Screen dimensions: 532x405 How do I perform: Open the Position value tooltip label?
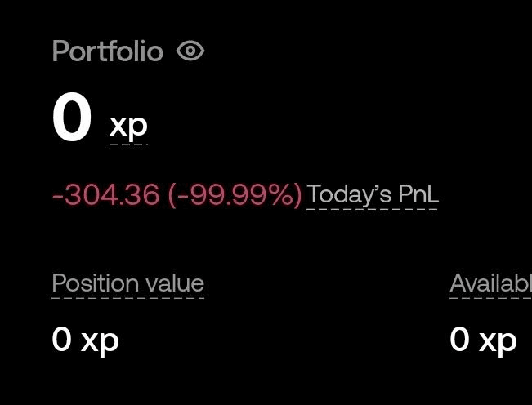point(128,283)
